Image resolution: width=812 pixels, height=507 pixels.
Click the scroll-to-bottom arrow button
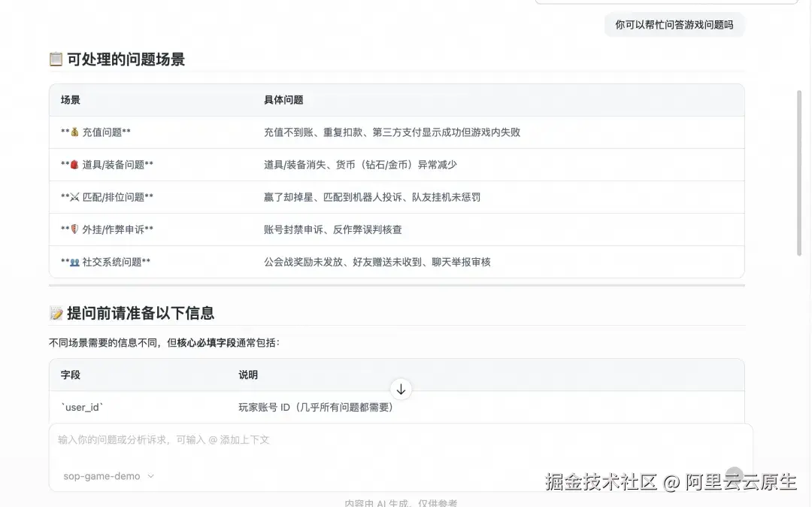401,389
